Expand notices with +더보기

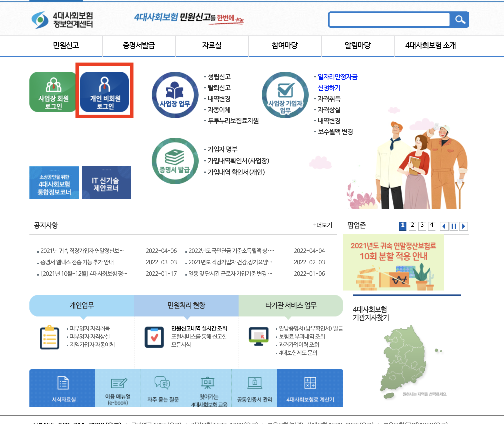(323, 225)
